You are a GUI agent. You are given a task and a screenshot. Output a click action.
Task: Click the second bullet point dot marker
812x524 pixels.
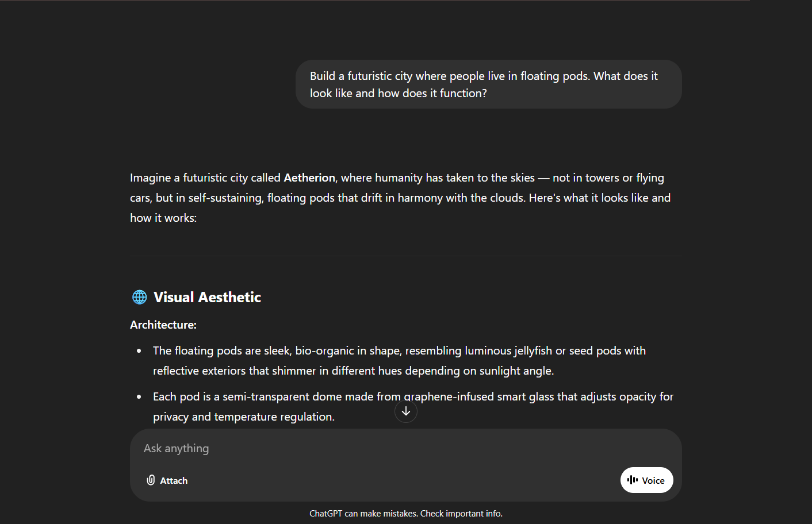[x=139, y=396]
